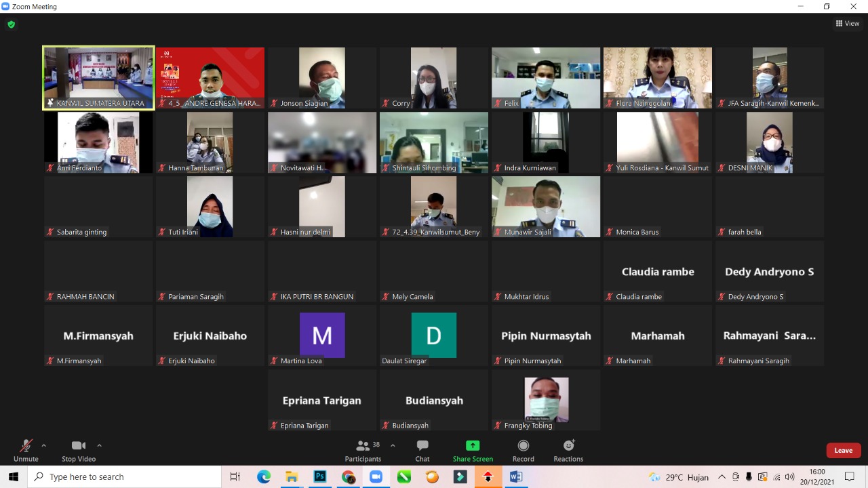
Task: Select Flora Nainggolan's video tile
Action: (657, 77)
